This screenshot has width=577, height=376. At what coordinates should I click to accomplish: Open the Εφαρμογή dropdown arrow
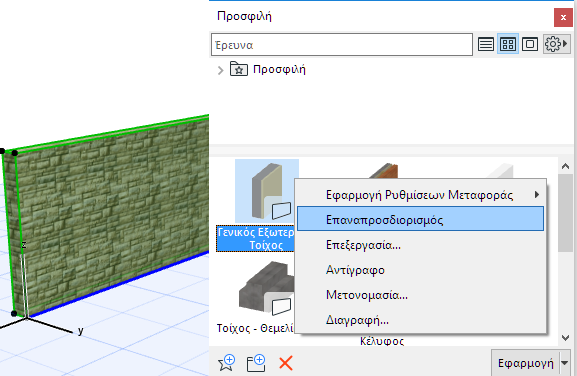tap(565, 363)
